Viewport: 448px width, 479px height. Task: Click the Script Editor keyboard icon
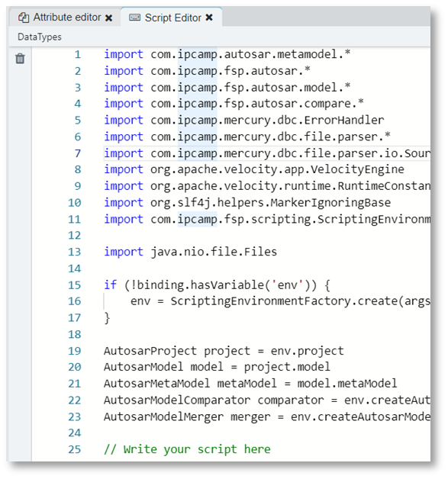point(134,18)
